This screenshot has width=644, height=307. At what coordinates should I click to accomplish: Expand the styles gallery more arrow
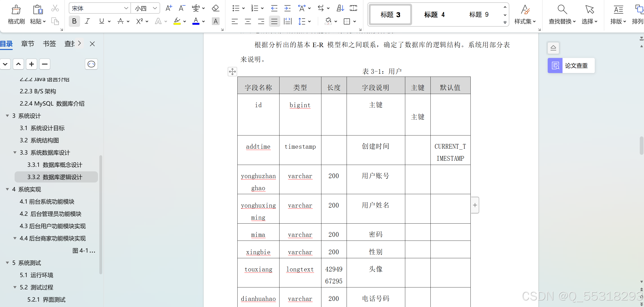505,22
